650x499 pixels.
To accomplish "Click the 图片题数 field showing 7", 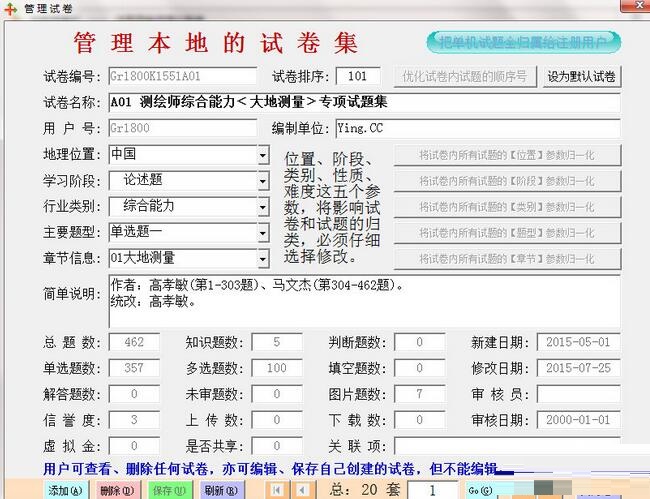I will (420, 394).
